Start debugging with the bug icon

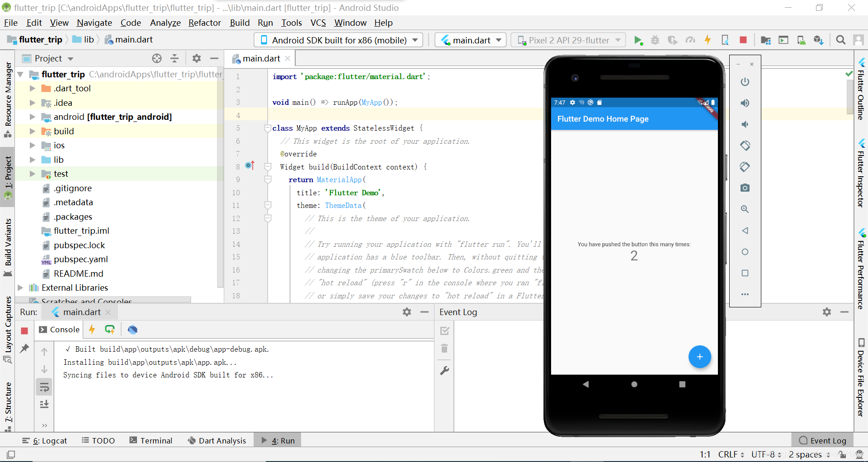655,40
